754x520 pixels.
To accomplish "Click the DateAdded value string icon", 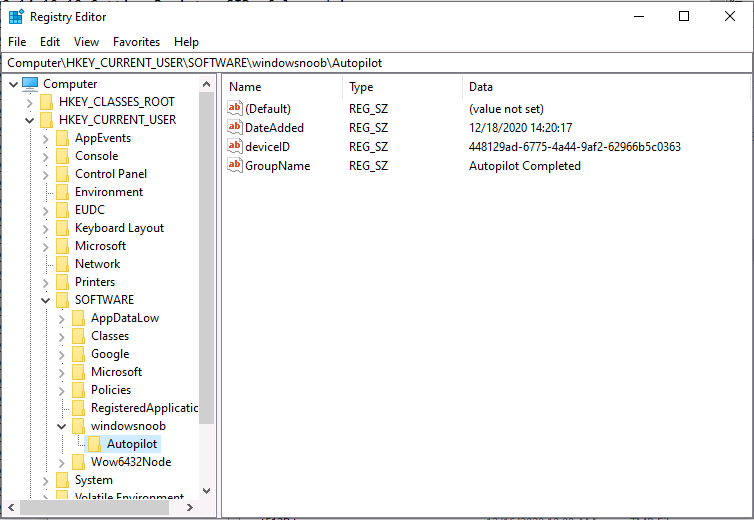I will tap(235, 127).
